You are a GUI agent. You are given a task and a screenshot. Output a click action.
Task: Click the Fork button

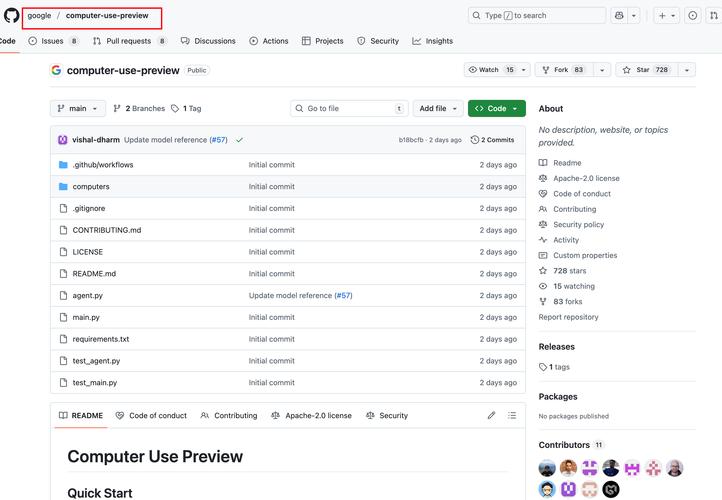tap(565, 70)
